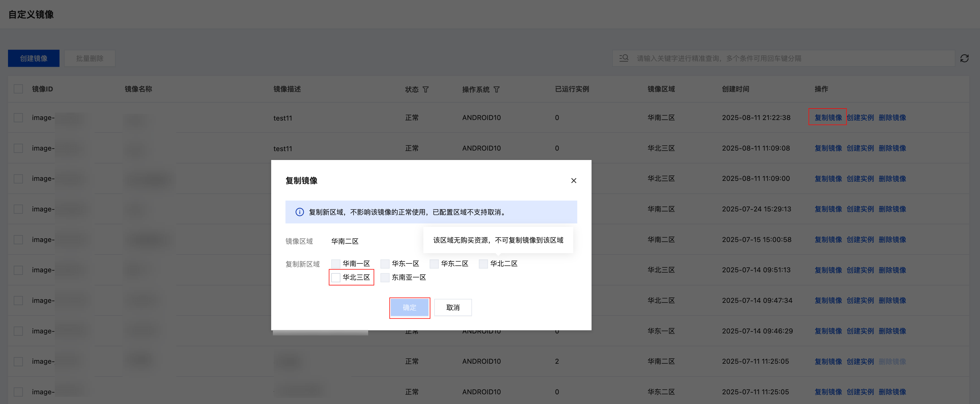Click the 创建时间 column header
This screenshot has height=404, width=980.
coord(735,89)
